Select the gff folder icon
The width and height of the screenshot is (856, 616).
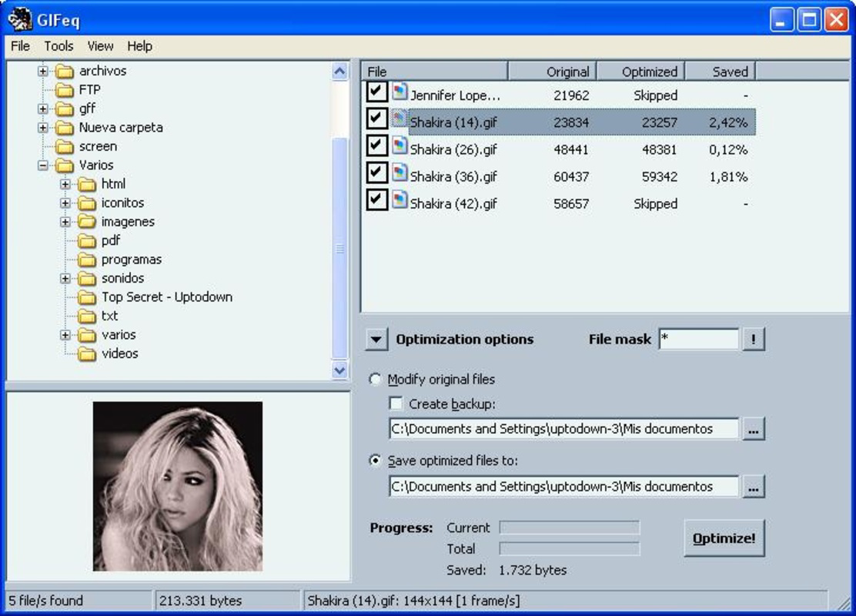tap(65, 109)
